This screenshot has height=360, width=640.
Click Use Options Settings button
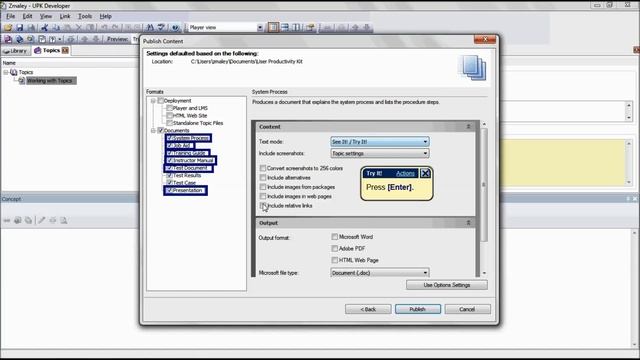pyautogui.click(x=447, y=285)
